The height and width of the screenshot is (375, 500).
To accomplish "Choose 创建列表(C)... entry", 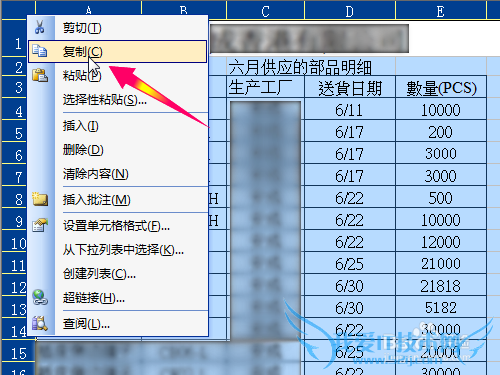I will 117,274.
